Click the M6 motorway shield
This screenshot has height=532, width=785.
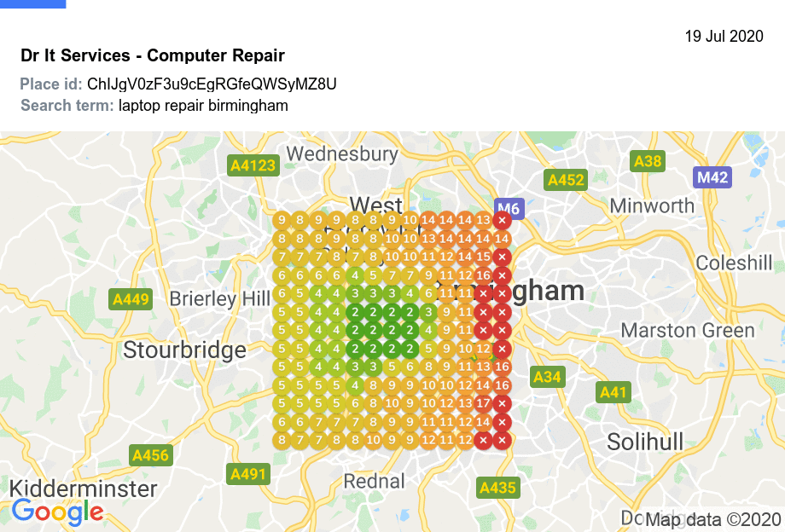(509, 208)
